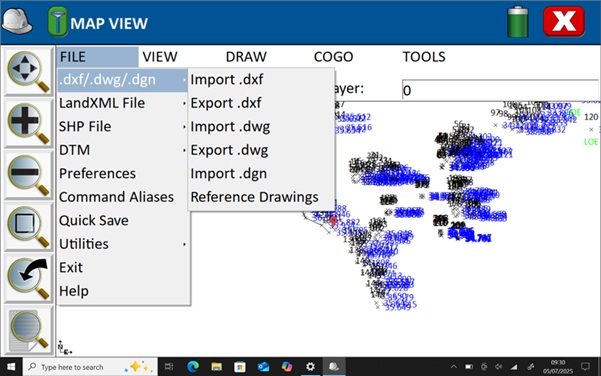Close Map View with the red X

coord(564,21)
